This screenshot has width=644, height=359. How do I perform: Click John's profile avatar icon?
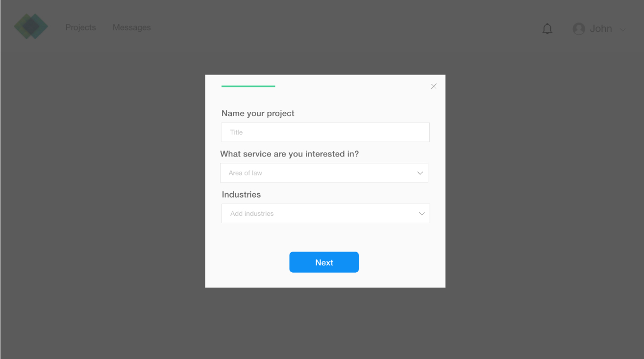579,29
